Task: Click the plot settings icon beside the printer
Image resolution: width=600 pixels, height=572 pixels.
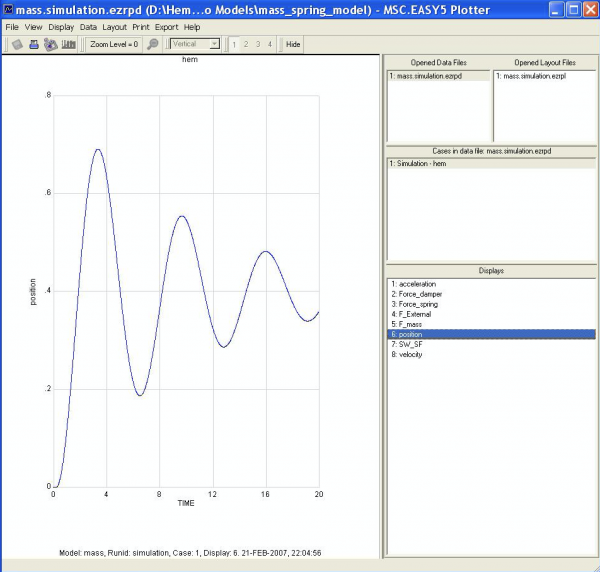Action: (51, 44)
